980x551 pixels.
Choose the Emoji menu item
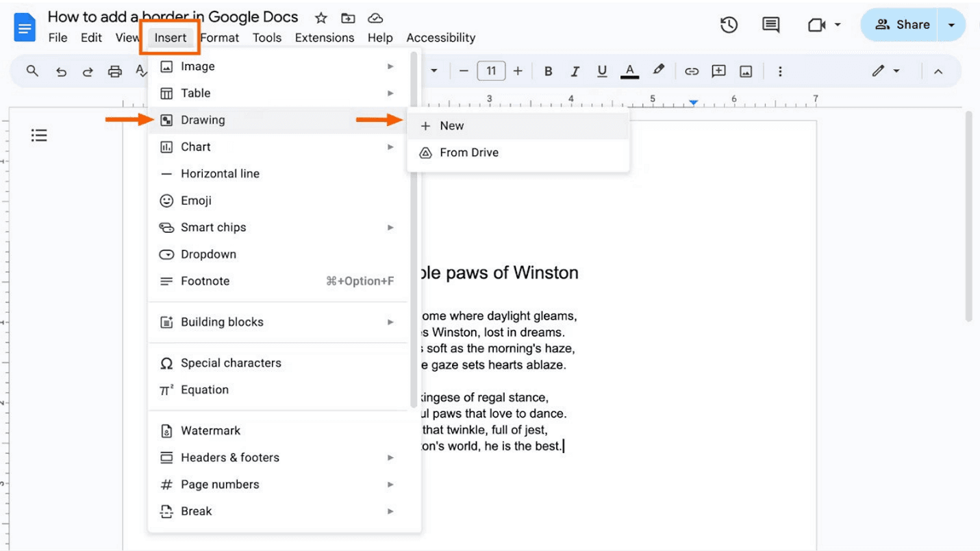coord(278,201)
